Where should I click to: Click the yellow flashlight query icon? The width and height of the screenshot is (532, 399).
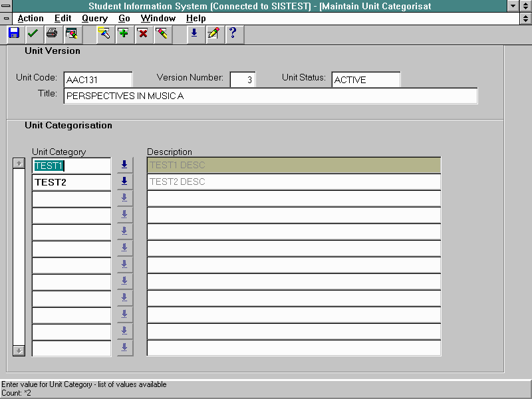[104, 33]
